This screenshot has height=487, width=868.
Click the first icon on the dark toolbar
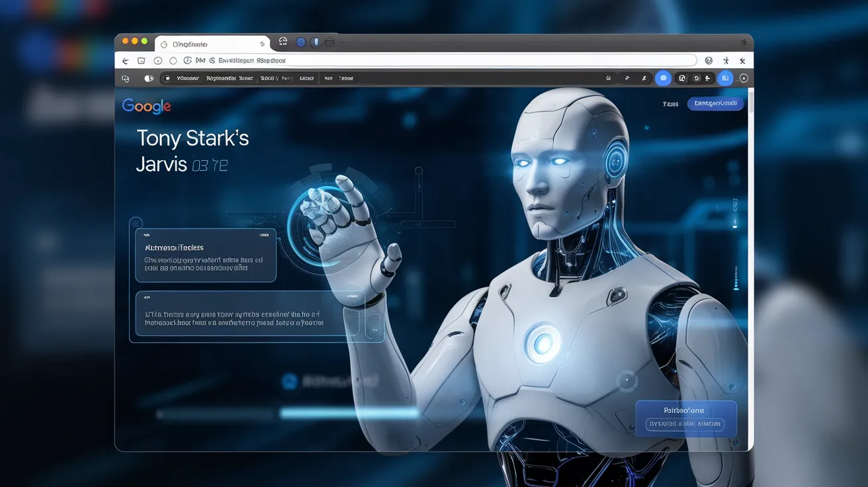125,79
